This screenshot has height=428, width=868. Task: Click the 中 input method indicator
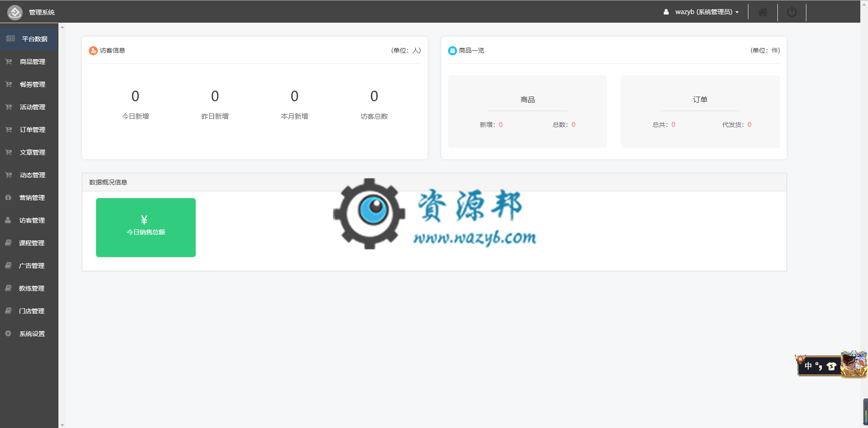808,366
